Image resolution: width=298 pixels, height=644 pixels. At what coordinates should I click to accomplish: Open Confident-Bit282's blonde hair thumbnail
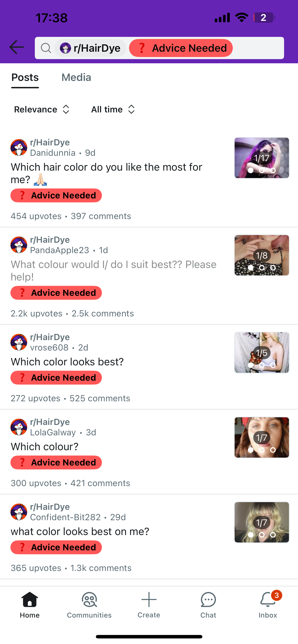tap(262, 522)
